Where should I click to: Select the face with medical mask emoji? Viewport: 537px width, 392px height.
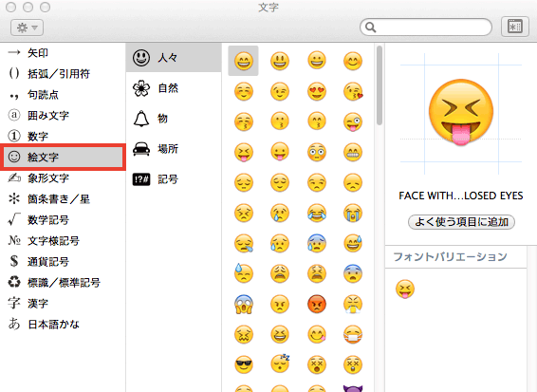pos(353,334)
